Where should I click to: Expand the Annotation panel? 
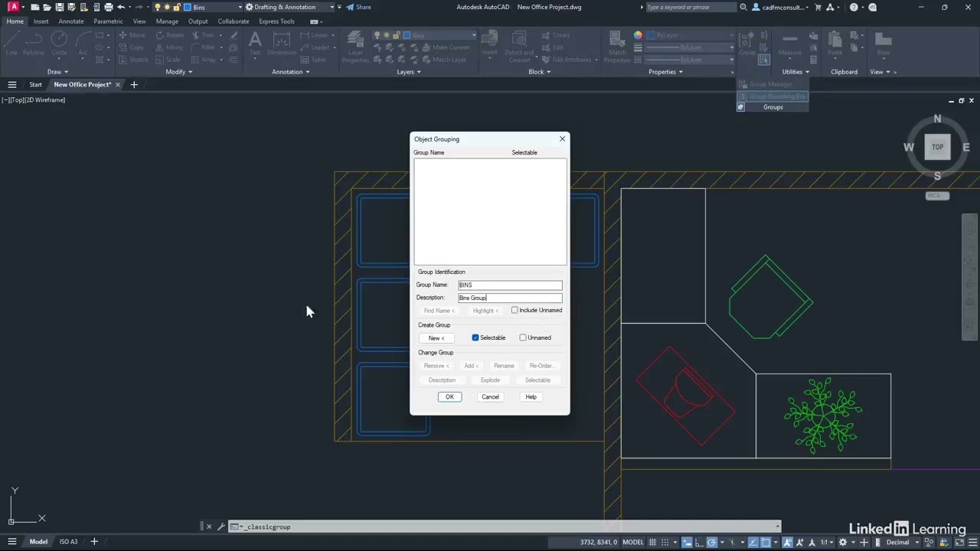[290, 72]
